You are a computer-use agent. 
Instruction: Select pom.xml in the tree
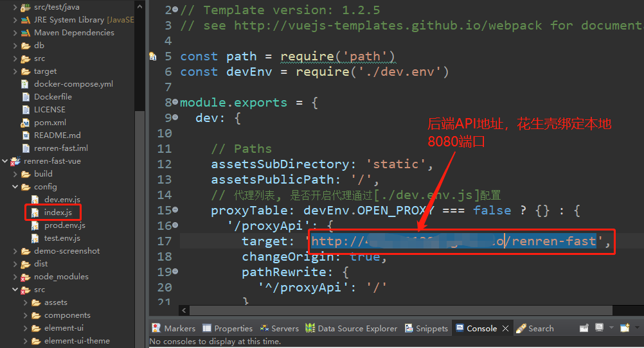click(49, 122)
